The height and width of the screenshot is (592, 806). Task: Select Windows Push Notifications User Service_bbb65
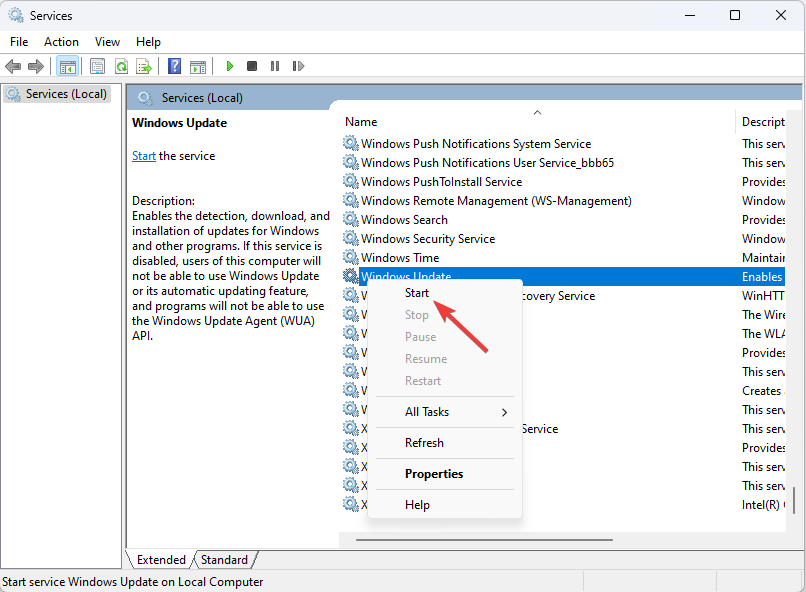coord(487,162)
